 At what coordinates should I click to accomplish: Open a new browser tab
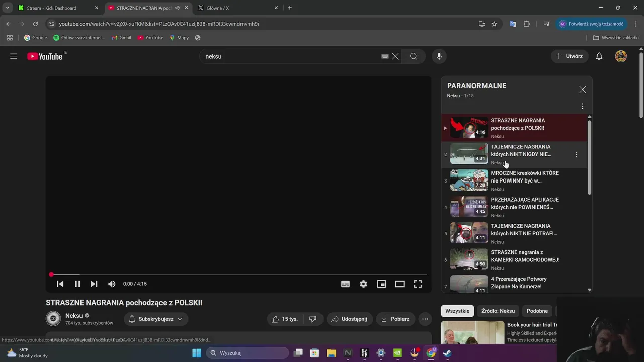tap(289, 8)
